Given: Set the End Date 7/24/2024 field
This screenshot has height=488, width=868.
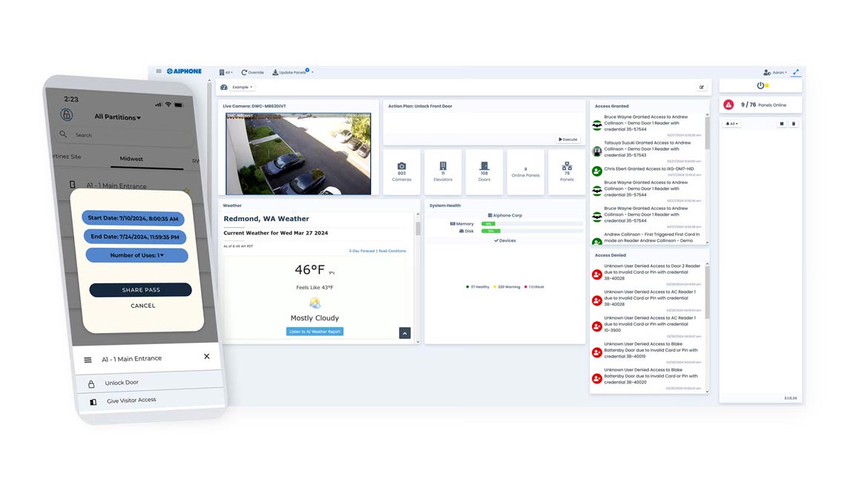Looking at the screenshot, I should [x=135, y=237].
